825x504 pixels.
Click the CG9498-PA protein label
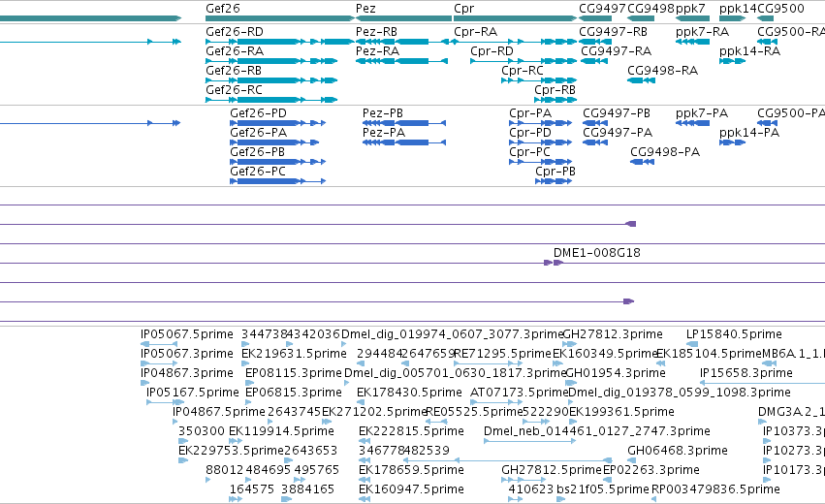(665, 152)
